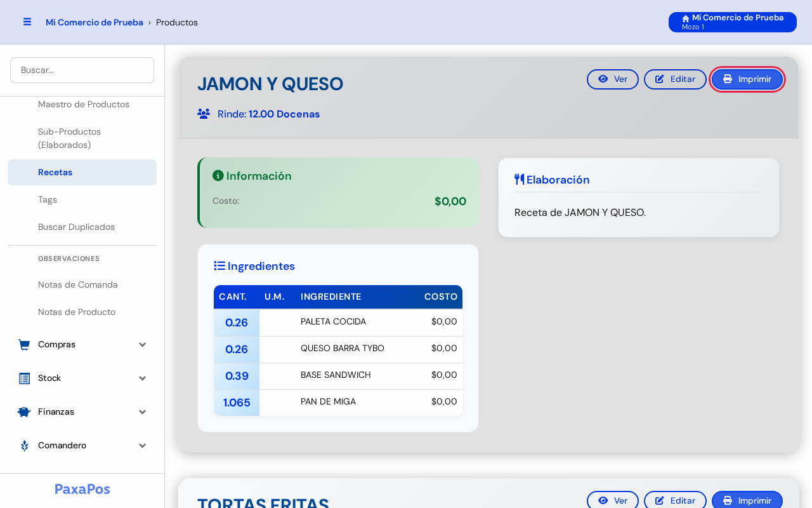Click Imprimir button for JAMON Y QUESO
The image size is (812, 508).
(x=747, y=79)
